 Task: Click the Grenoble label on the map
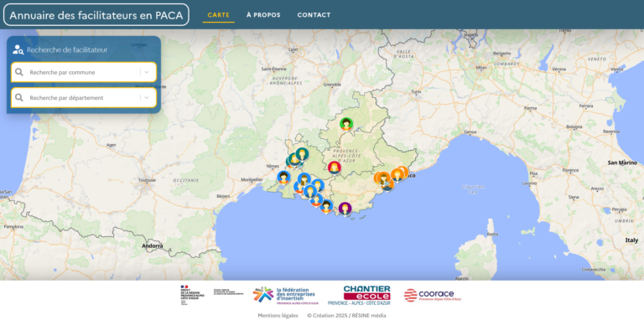coord(332,85)
